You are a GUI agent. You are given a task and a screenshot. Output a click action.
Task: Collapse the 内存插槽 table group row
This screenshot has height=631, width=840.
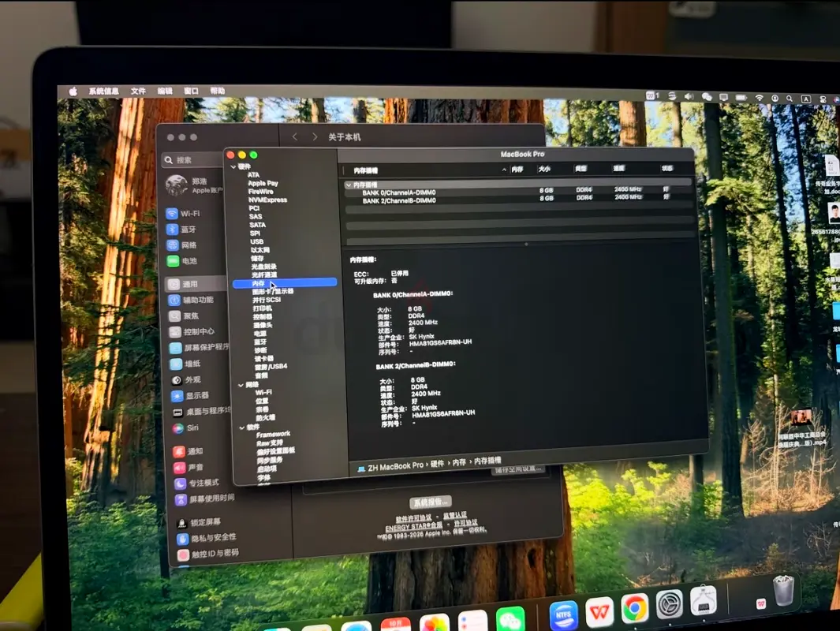[349, 185]
